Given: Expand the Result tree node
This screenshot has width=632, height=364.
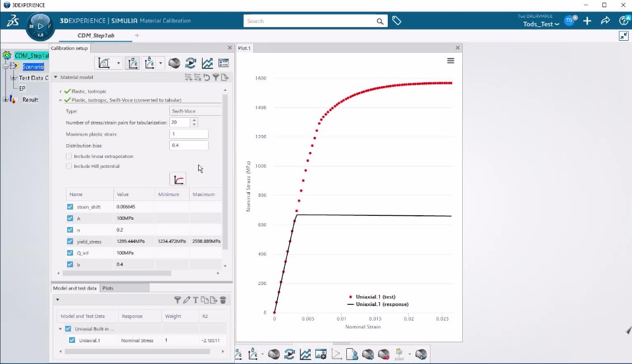Looking at the screenshot, I should click(x=5, y=99).
